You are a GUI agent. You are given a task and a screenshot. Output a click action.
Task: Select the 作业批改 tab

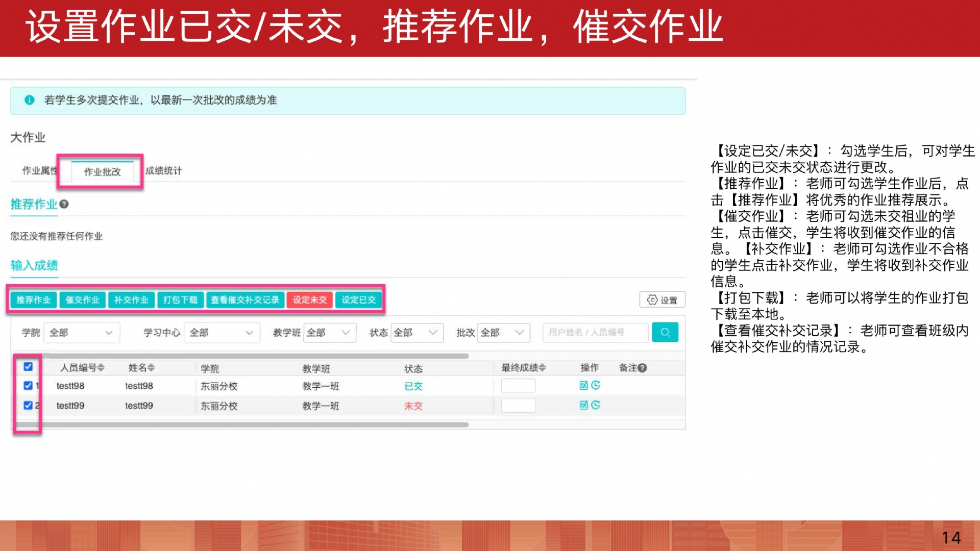102,172
